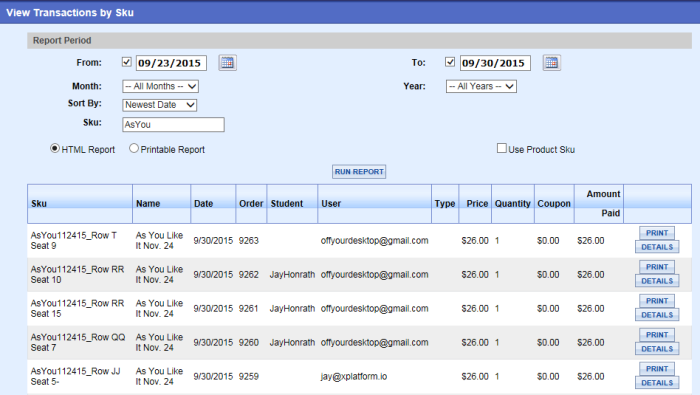Click the User column header
Screen dimensions: 700x395
coord(375,204)
